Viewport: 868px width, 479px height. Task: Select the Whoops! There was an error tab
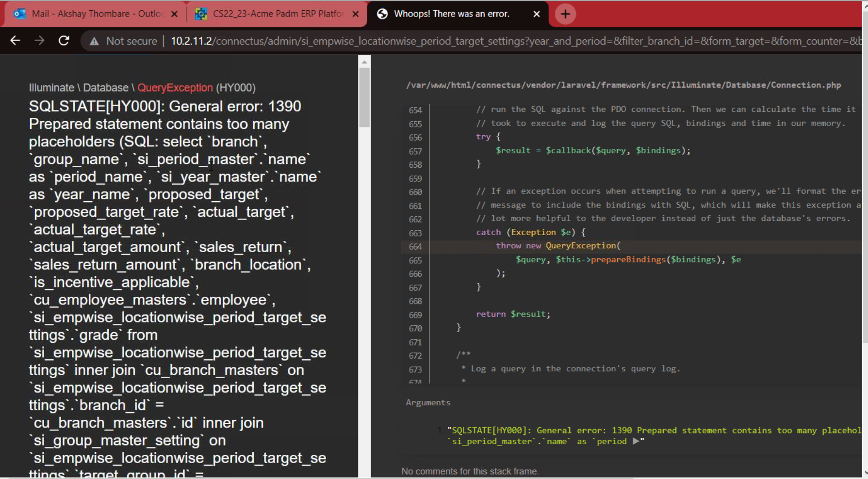click(451, 14)
